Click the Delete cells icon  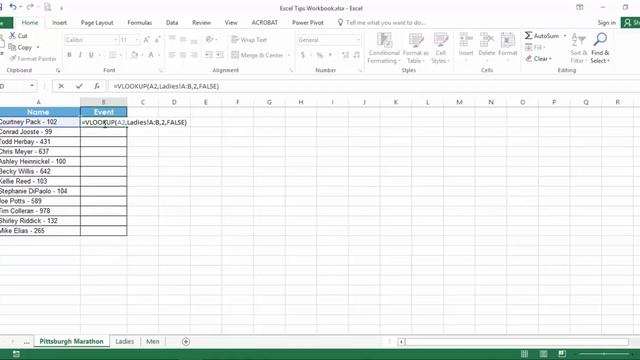tap(487, 41)
